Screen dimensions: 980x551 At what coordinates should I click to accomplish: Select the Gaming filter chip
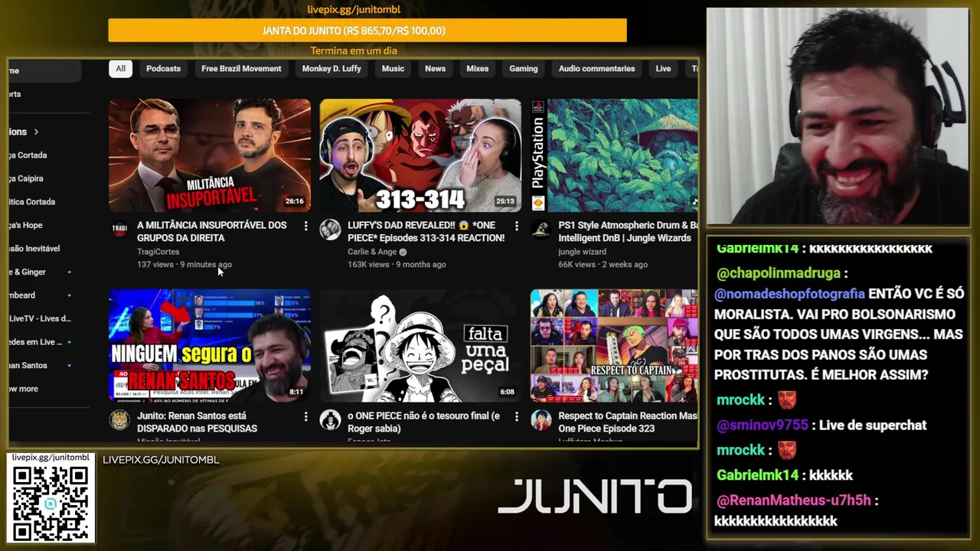click(x=524, y=69)
